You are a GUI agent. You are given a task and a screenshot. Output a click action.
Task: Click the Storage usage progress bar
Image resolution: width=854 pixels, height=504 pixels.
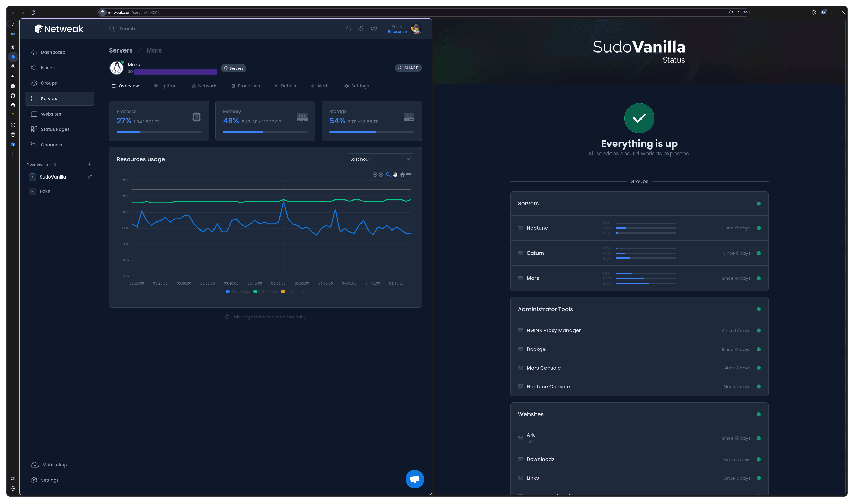pyautogui.click(x=371, y=132)
